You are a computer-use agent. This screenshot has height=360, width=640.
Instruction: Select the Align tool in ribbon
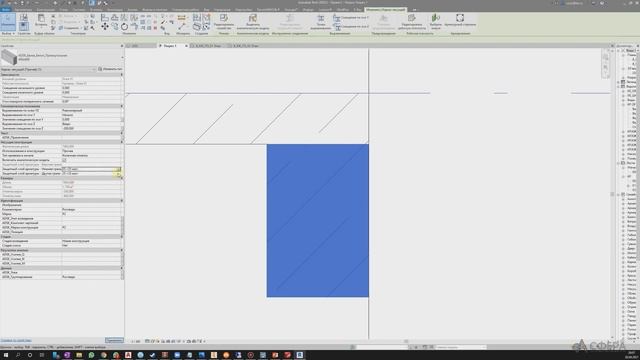(x=105, y=18)
